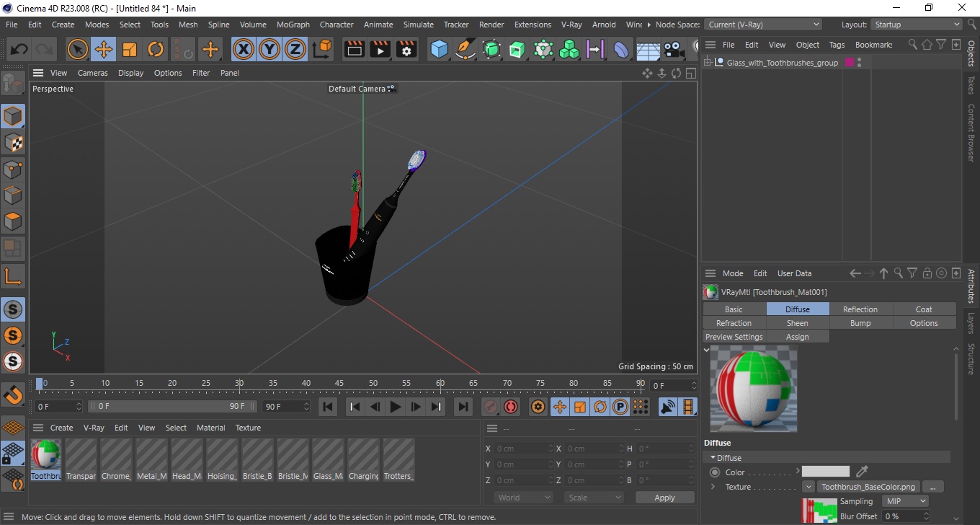The image size is (980, 525).
Task: Toggle the first S Viewport Solo button
Action: tap(13, 309)
